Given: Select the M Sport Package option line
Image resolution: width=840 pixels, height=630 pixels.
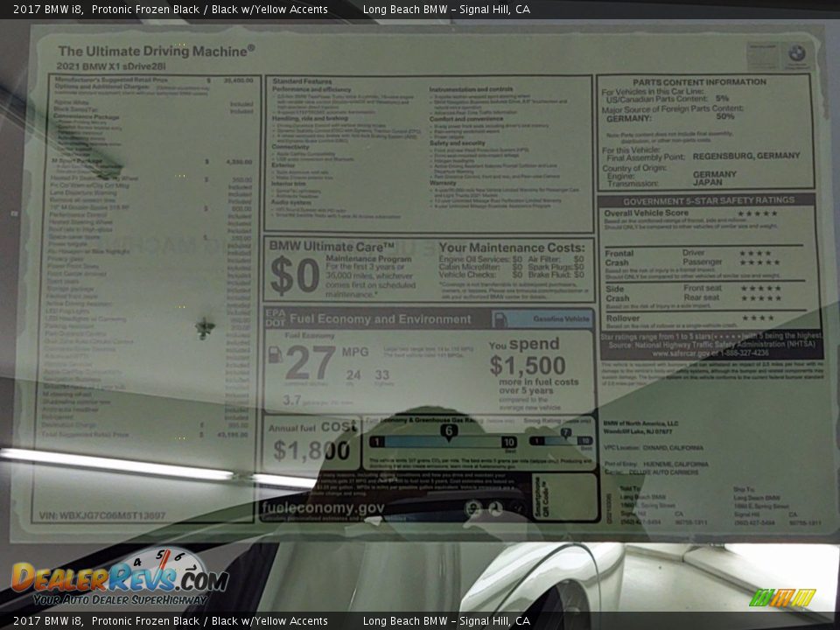Looking at the screenshot, I should (152, 161).
